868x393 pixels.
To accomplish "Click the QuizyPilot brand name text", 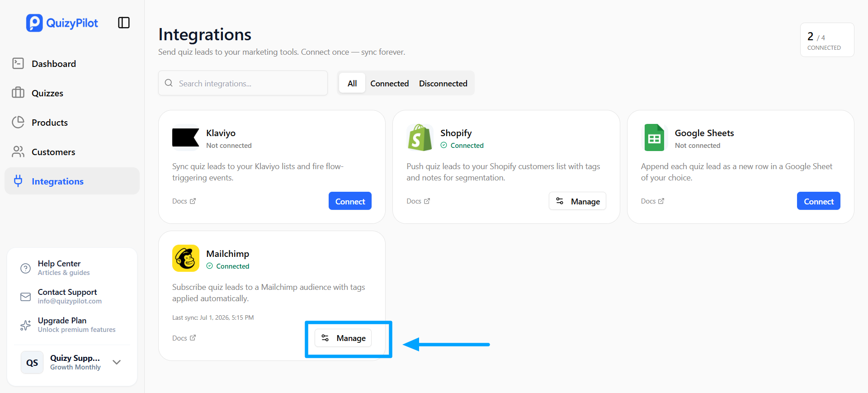I will [72, 23].
